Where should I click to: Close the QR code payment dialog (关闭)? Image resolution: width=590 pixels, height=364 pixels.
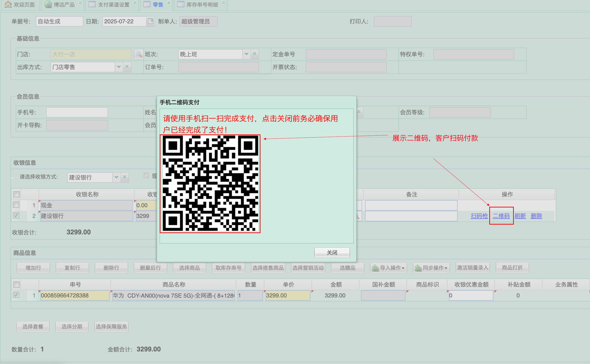pos(332,252)
